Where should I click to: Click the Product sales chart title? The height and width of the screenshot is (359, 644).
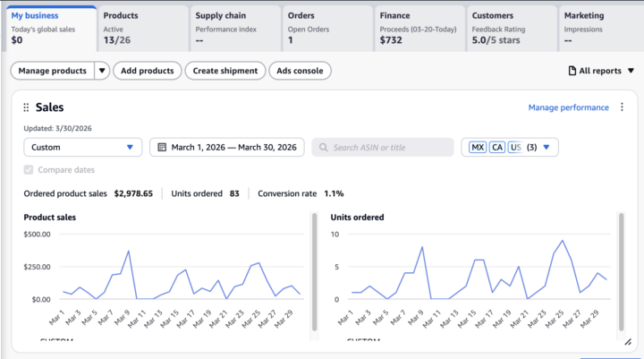pyautogui.click(x=50, y=218)
